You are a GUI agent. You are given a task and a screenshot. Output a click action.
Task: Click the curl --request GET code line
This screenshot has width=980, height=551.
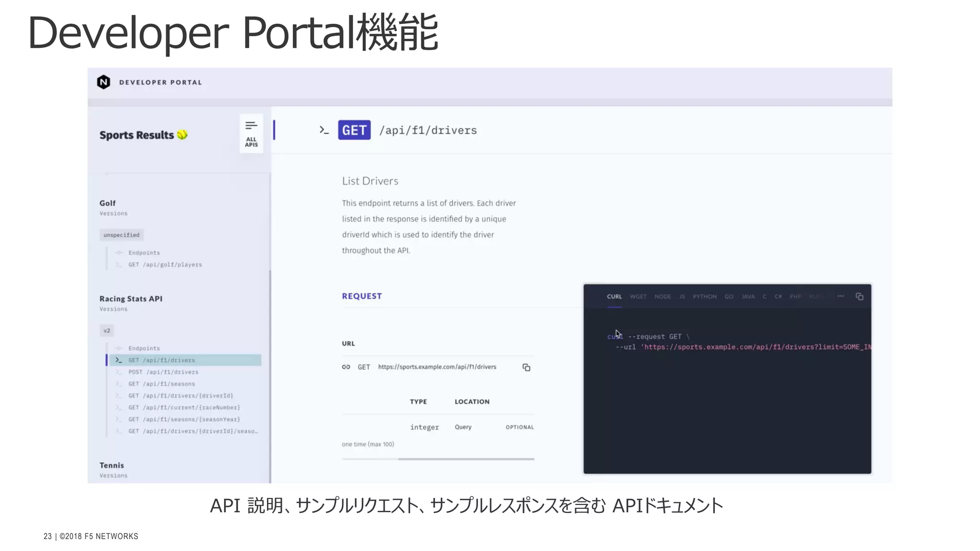point(648,337)
